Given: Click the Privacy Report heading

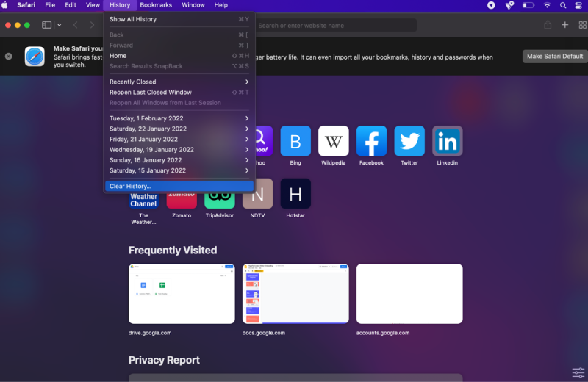Looking at the screenshot, I should 164,360.
